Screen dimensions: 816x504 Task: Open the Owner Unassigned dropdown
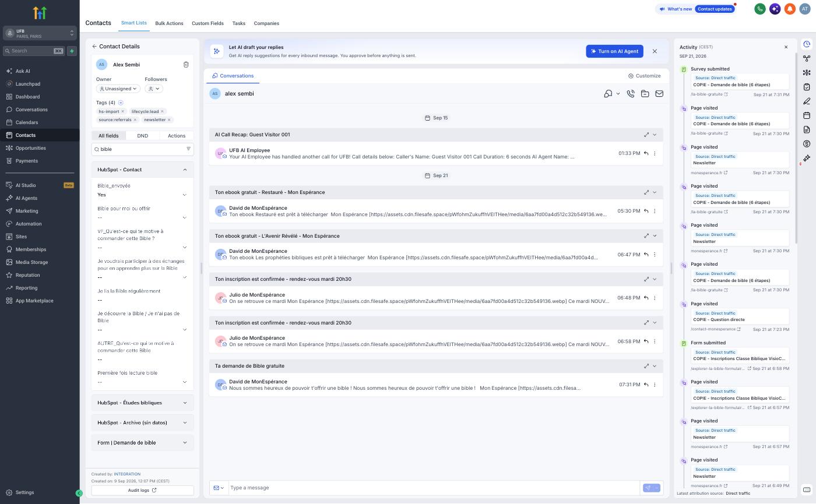[118, 89]
